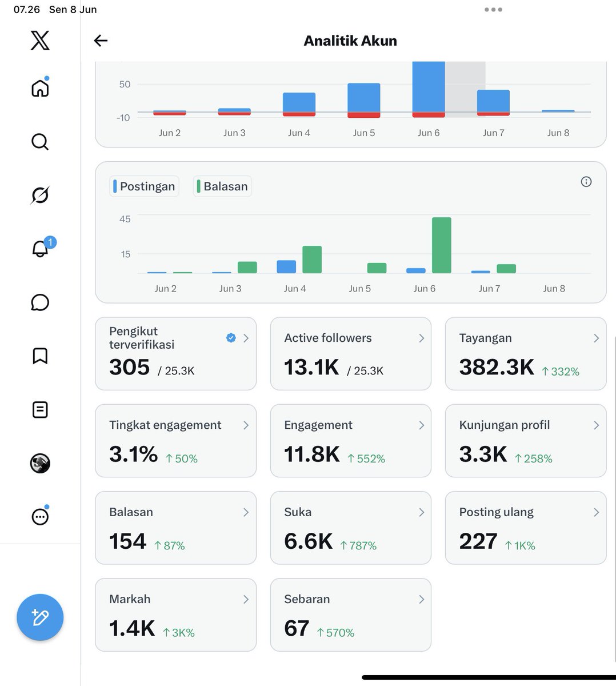Image resolution: width=616 pixels, height=686 pixels.
Task: Toggle Balasan legend series
Action: [222, 186]
